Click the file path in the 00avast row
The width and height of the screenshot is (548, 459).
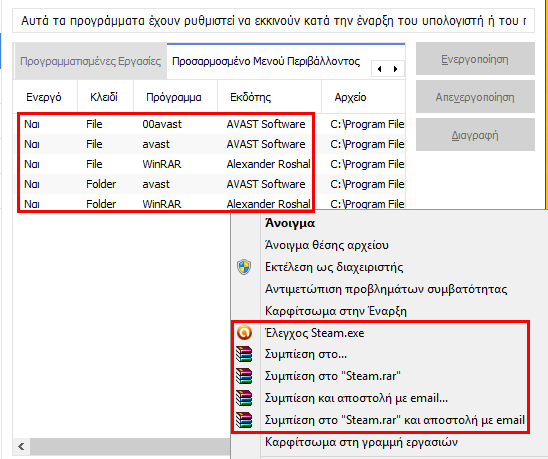(x=367, y=124)
